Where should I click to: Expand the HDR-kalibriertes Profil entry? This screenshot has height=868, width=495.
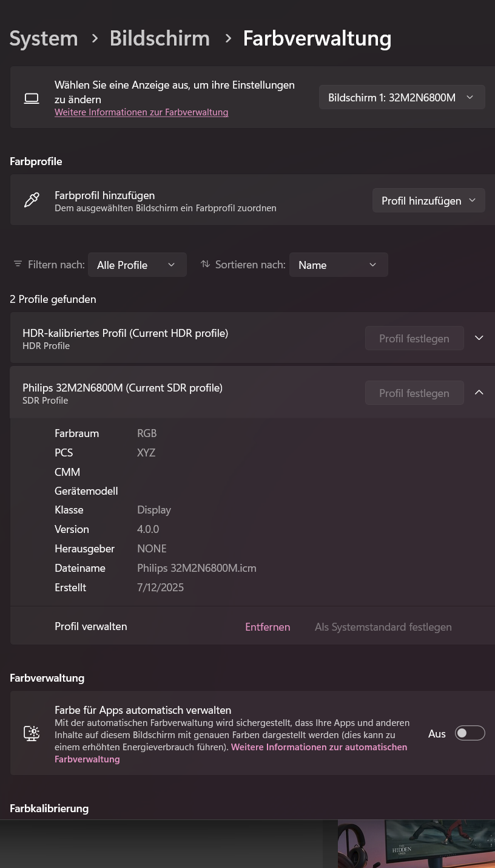tap(479, 338)
